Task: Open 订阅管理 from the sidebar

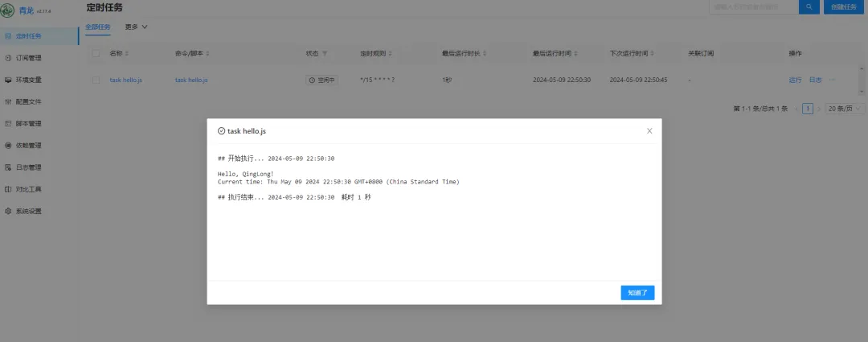Action: (x=28, y=58)
